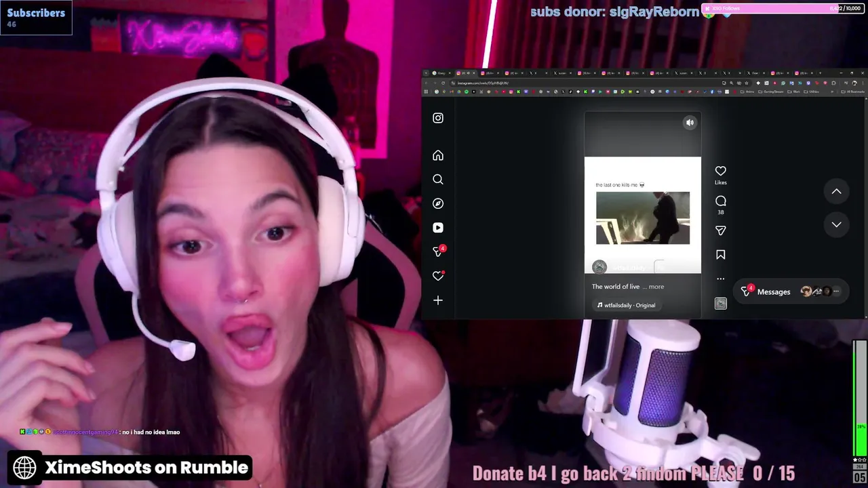Click the audio thumbnail below reel options

tap(721, 304)
